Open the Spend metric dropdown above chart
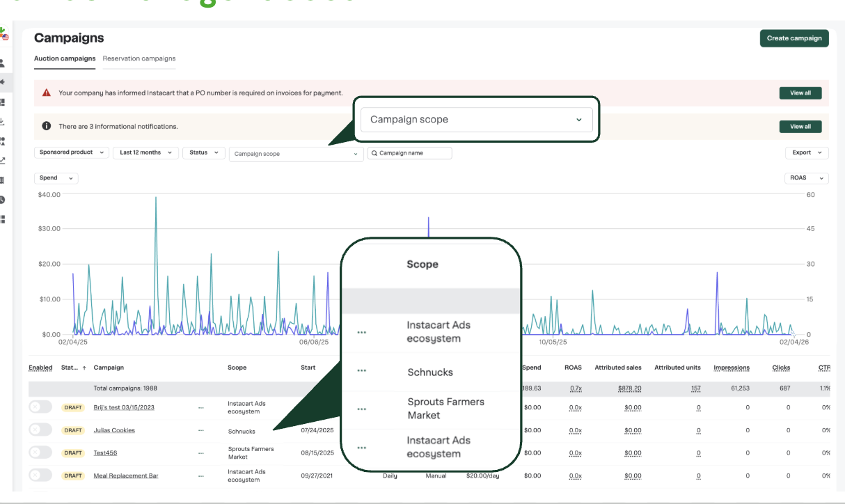 click(x=56, y=178)
